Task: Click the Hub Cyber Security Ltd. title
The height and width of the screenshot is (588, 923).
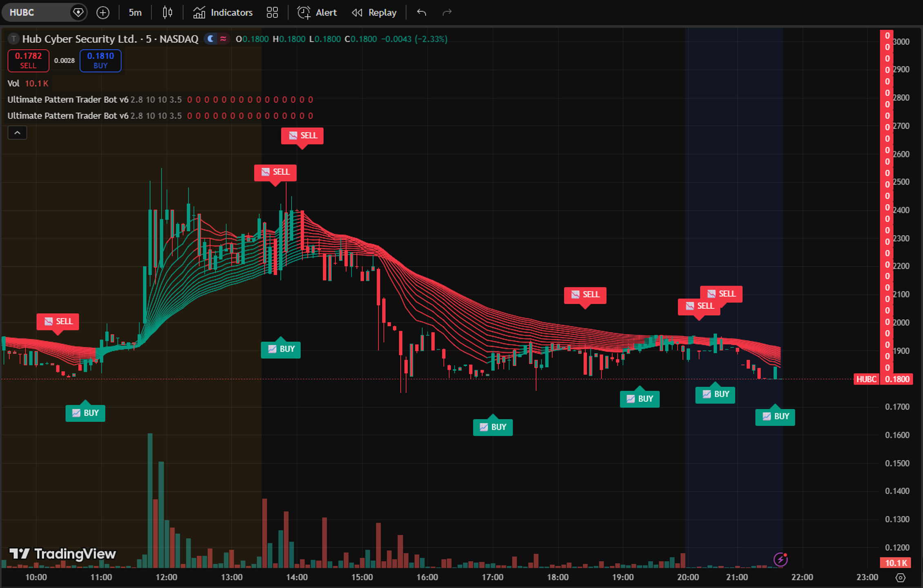Action: pos(80,39)
